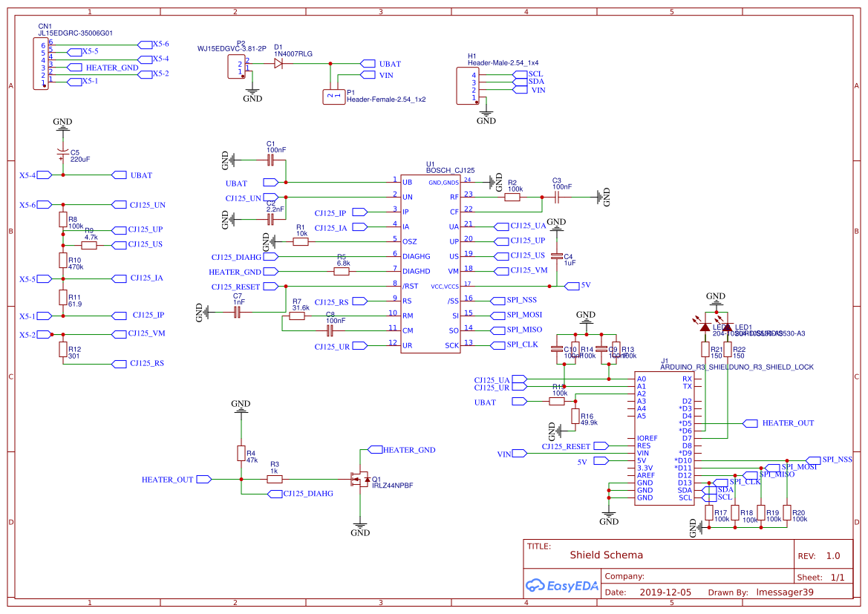Click the 'JL15EDGRC-35006G01' part name

(x=75, y=33)
